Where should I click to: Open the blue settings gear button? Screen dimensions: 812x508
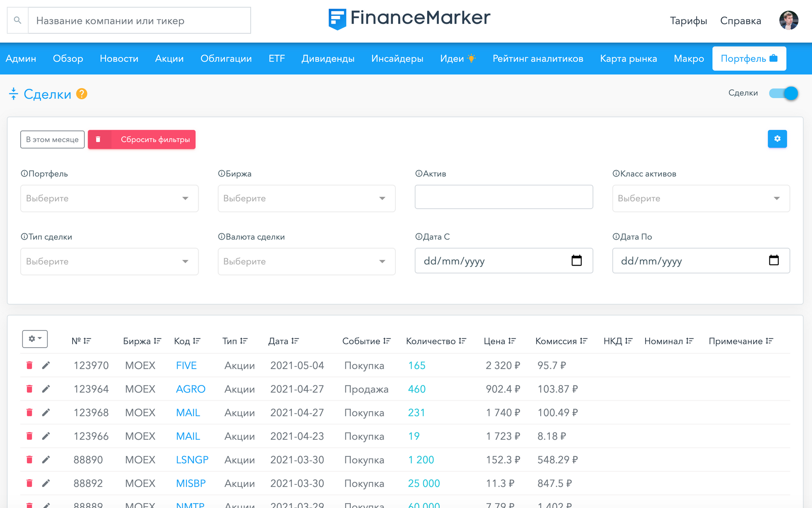(777, 139)
